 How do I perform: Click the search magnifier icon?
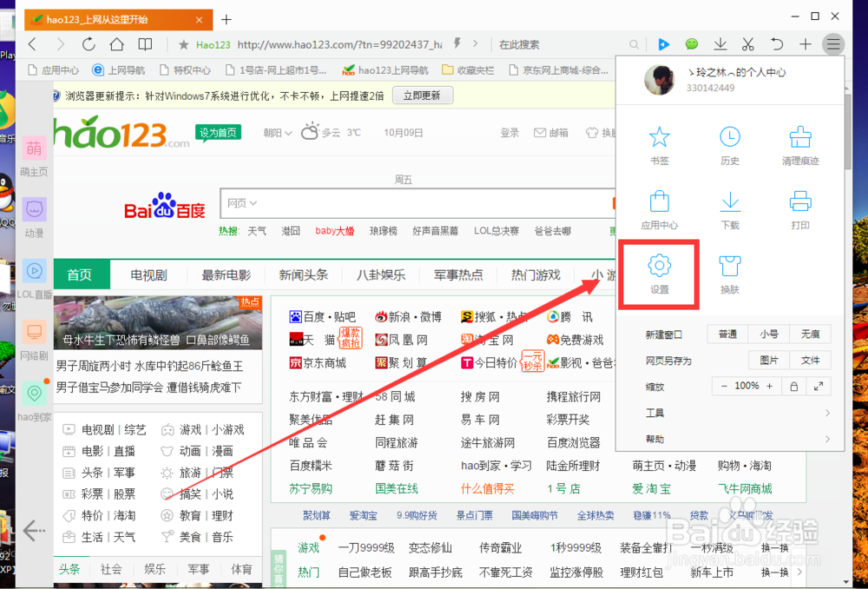click(x=635, y=45)
